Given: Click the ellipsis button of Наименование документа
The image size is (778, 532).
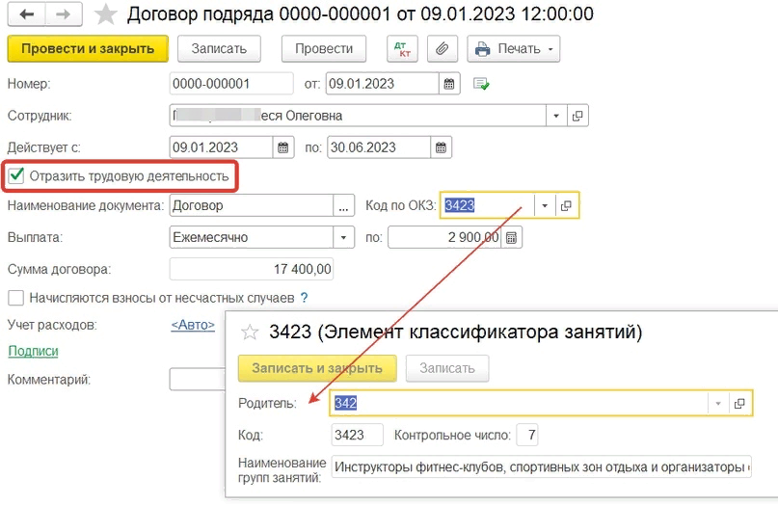Looking at the screenshot, I should pos(343,205).
